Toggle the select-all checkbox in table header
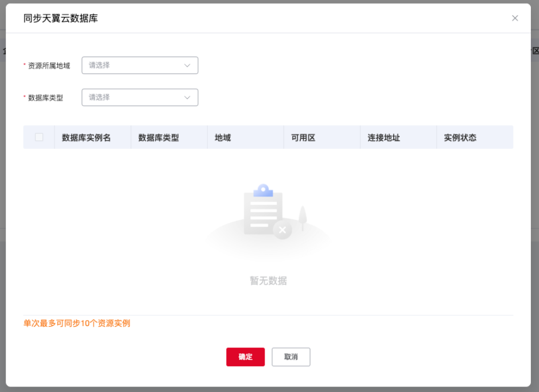The height and width of the screenshot is (392, 539). point(39,137)
